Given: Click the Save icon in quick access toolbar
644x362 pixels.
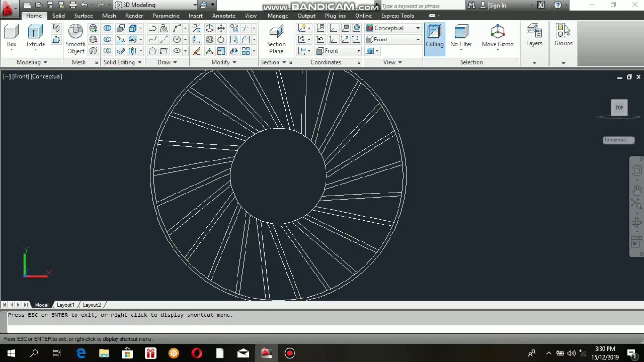Looking at the screenshot, I should click(50, 5).
